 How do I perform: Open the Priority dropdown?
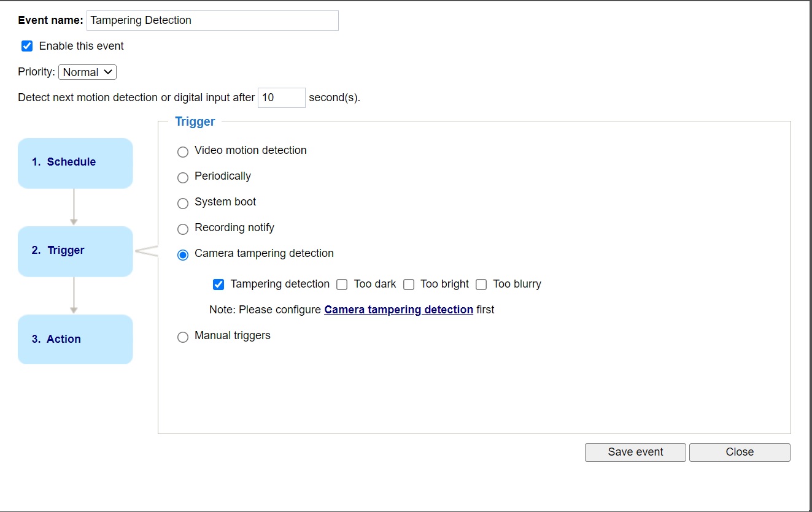(87, 72)
